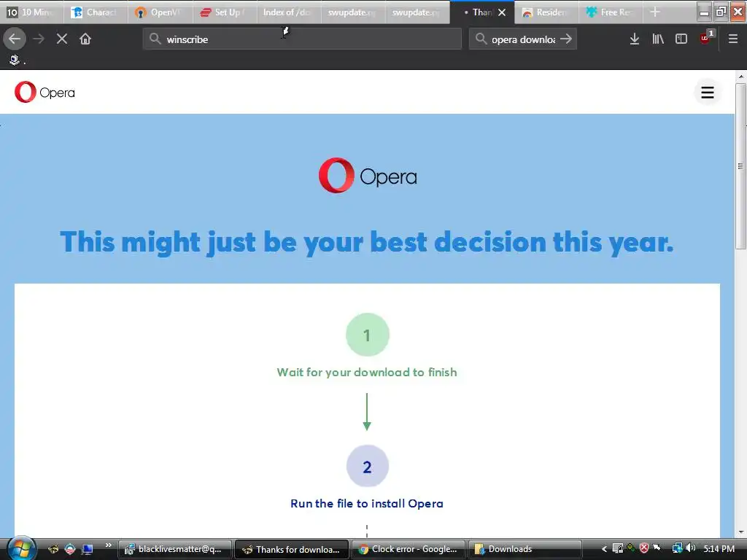
Task: Toggle the sidebar view icon
Action: click(x=681, y=39)
